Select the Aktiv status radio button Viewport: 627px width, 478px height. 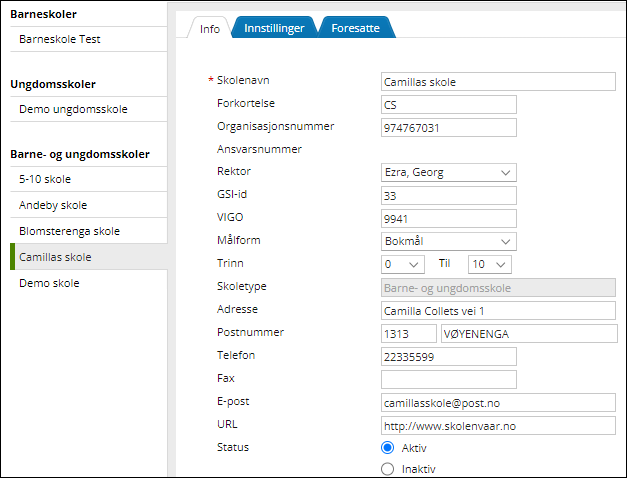[388, 448]
